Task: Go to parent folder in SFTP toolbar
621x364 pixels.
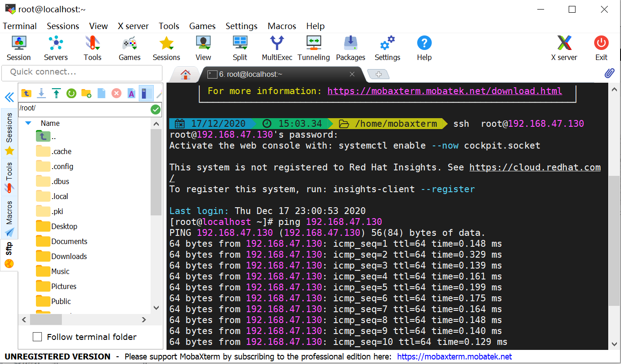Action: pyautogui.click(x=26, y=93)
